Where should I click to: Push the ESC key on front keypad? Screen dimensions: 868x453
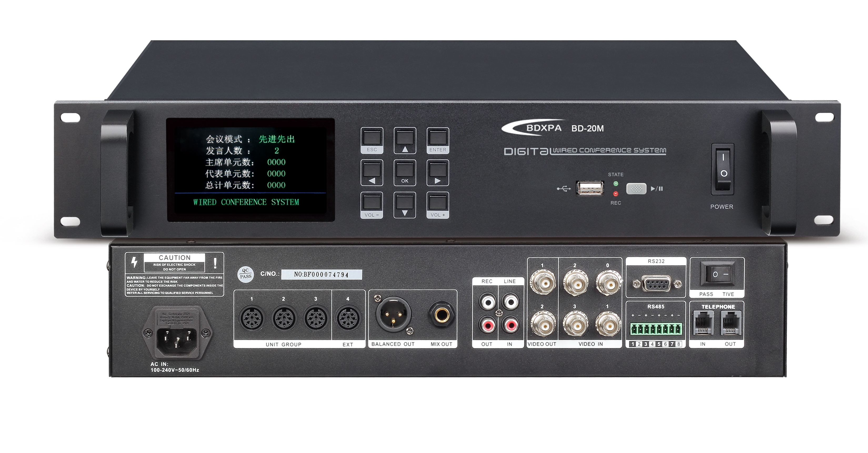click(x=372, y=140)
